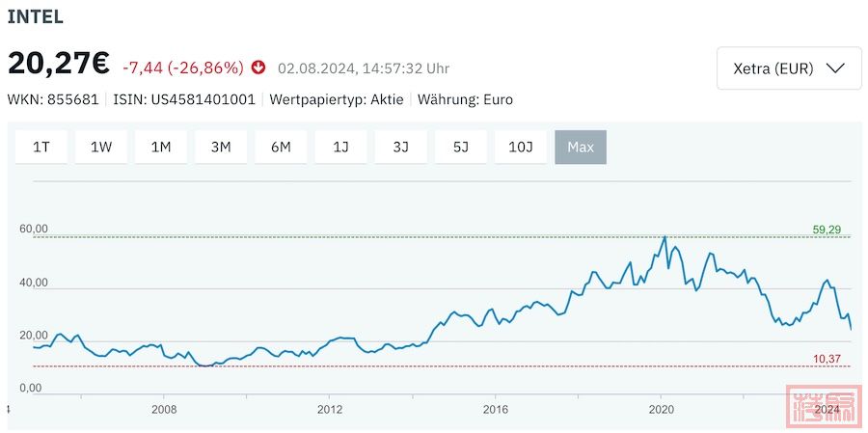The width and height of the screenshot is (868, 433).
Task: Choose the 3J time span
Action: [401, 148]
